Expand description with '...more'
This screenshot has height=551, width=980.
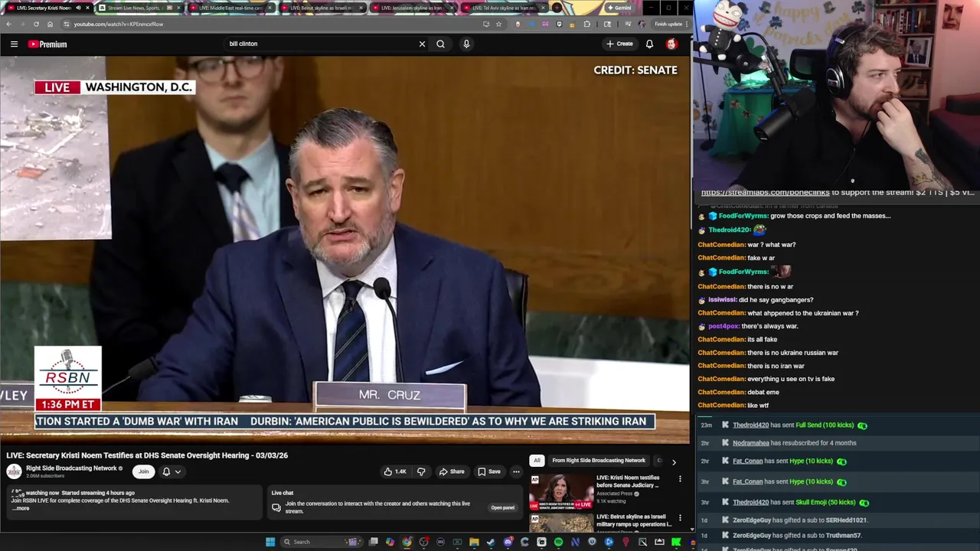[21, 508]
